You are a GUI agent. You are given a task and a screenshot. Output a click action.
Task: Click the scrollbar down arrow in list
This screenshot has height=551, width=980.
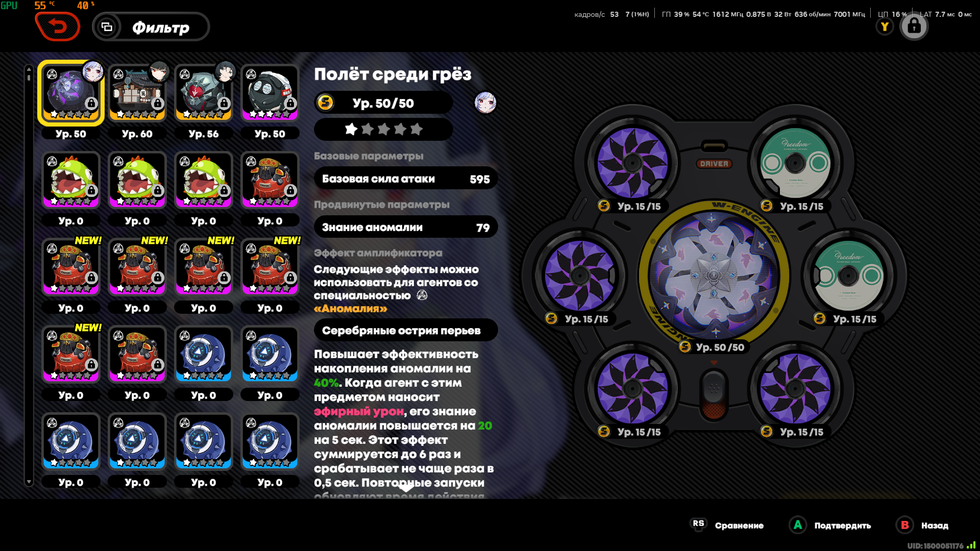29,482
